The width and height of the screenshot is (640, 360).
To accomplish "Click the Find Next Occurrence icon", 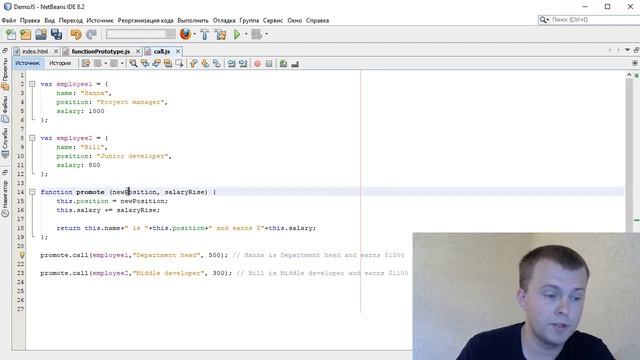I will coord(156,63).
